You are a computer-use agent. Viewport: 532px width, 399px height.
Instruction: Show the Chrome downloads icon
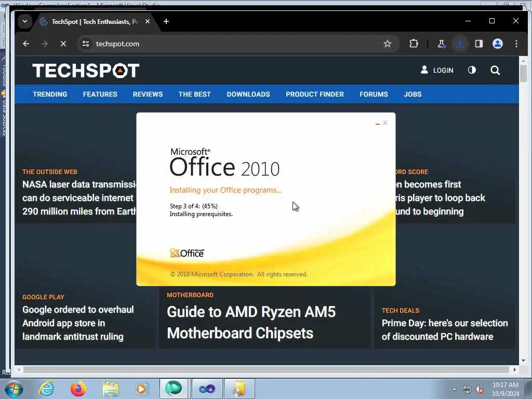[x=460, y=44]
